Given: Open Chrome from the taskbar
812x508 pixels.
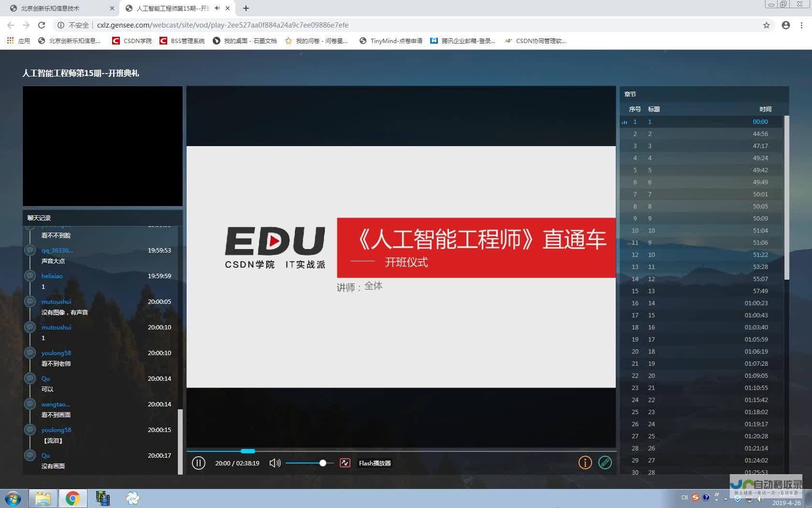Looking at the screenshot, I should [x=73, y=498].
